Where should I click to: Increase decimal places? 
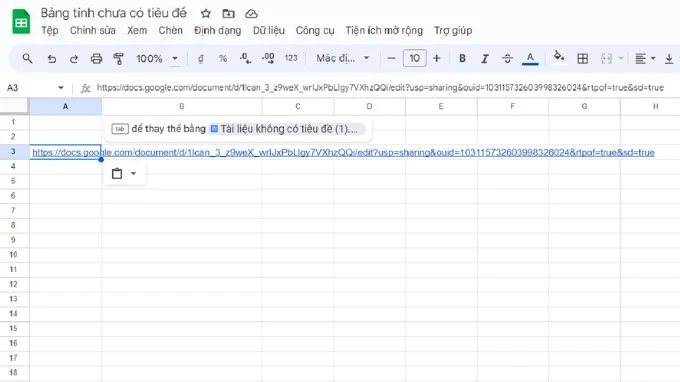pyautogui.click(x=268, y=58)
